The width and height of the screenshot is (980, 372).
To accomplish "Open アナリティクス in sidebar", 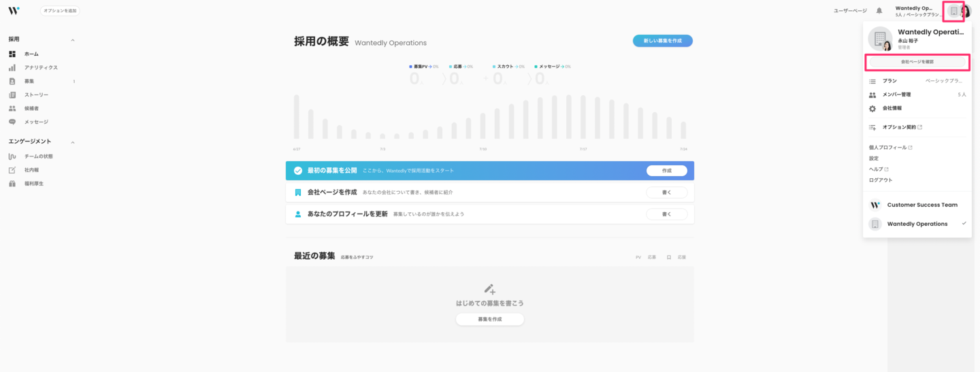I will click(42, 67).
